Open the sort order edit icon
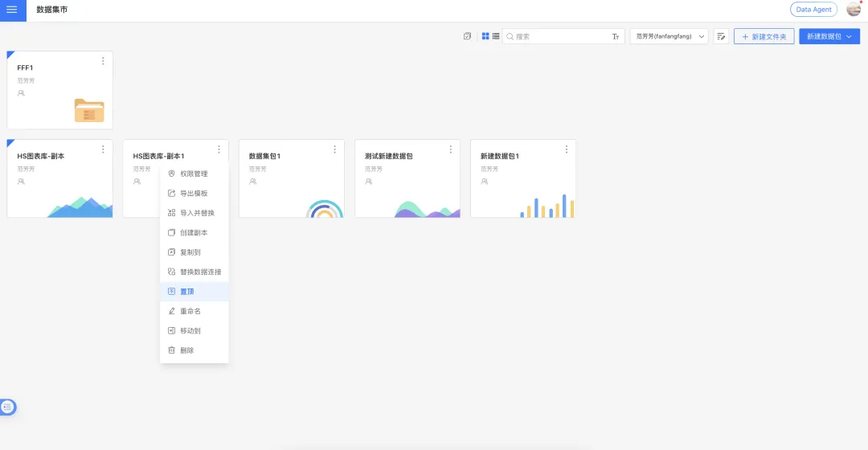Viewport: 868px width, 450px height. (721, 36)
